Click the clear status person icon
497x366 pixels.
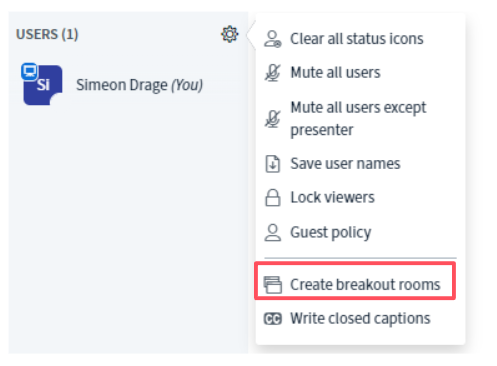click(273, 39)
